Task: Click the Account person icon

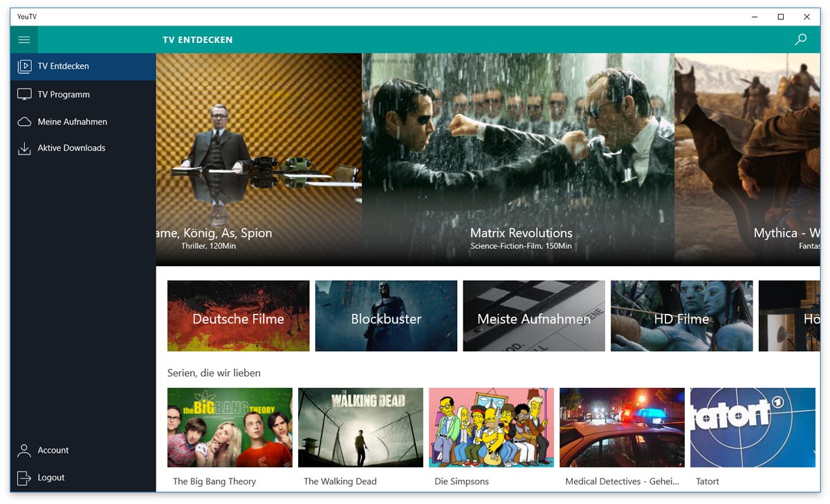Action: [24, 450]
